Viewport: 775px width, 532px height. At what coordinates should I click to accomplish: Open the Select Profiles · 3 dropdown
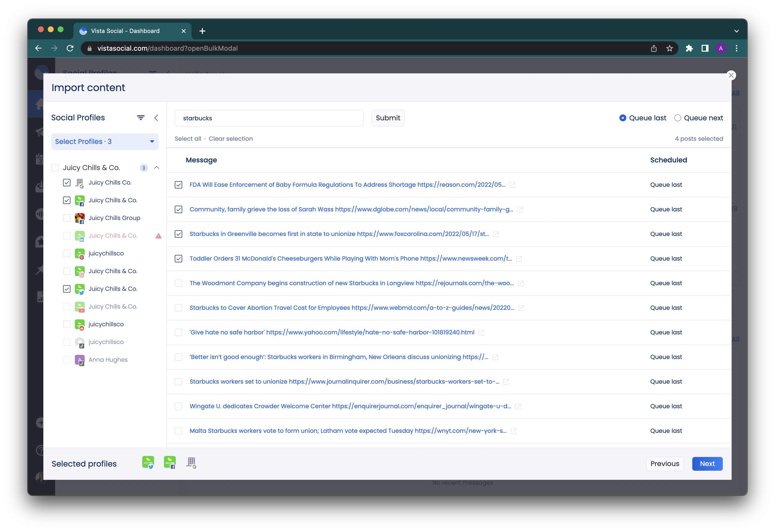tap(105, 142)
